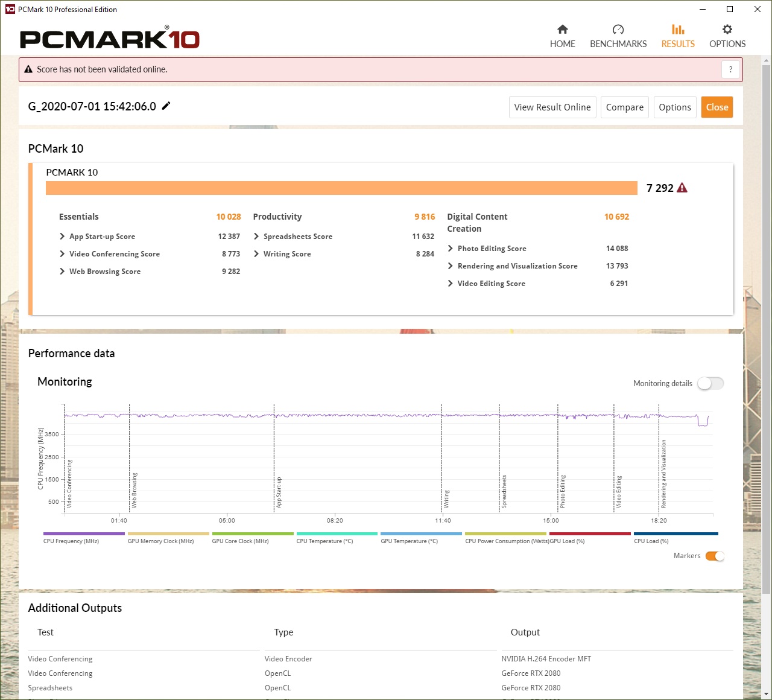The width and height of the screenshot is (772, 700).
Task: Select the GPU Load legend color bar
Action: [x=590, y=534]
